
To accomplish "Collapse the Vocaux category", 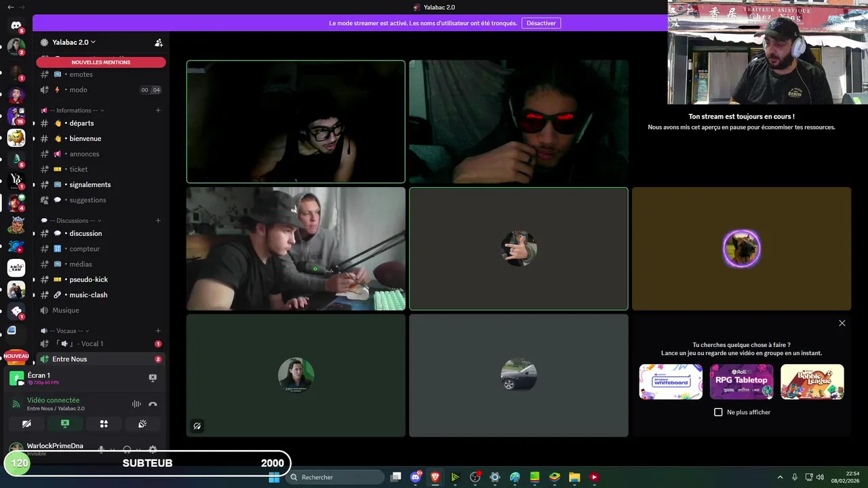I will [64, 331].
